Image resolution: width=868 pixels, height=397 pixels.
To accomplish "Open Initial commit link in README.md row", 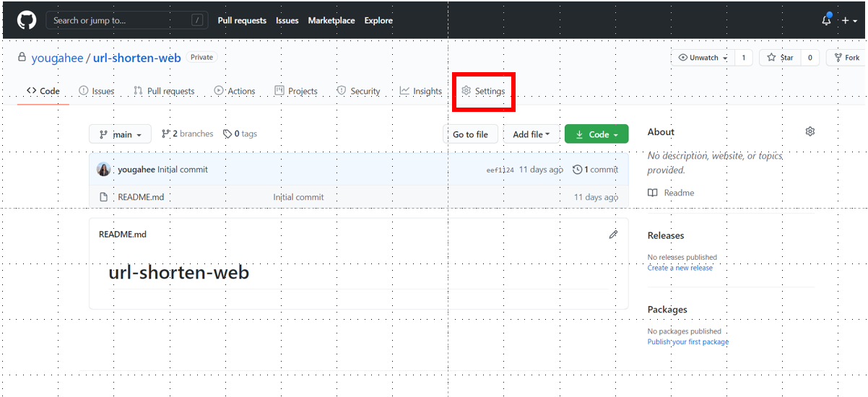I will (298, 197).
